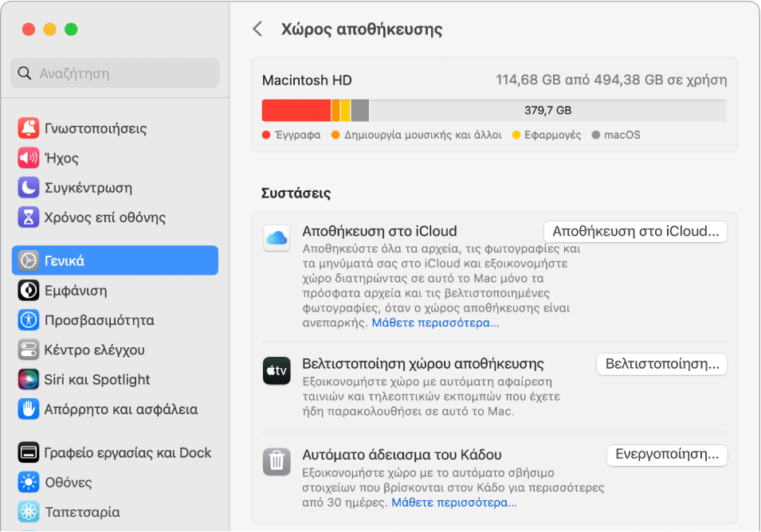Image resolution: width=761 pixels, height=532 pixels.
Task: Open the Accessibility icon in sidebar
Action: tap(29, 320)
